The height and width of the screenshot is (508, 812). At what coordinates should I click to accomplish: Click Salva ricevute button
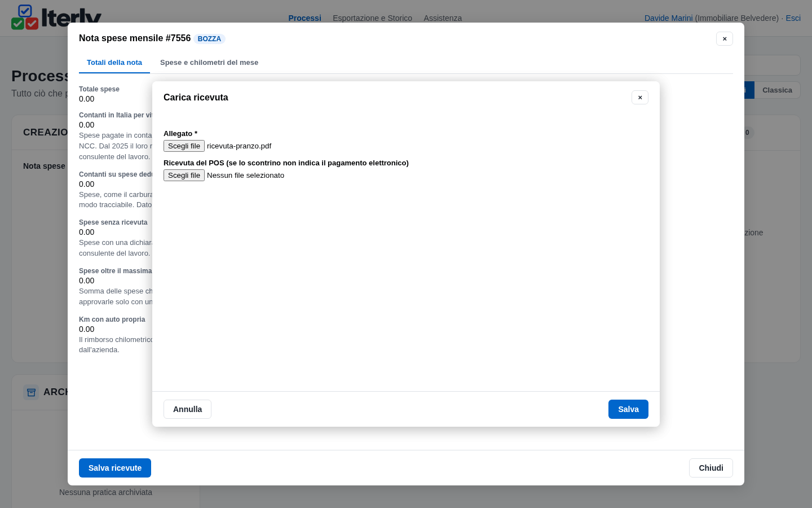coord(115,468)
